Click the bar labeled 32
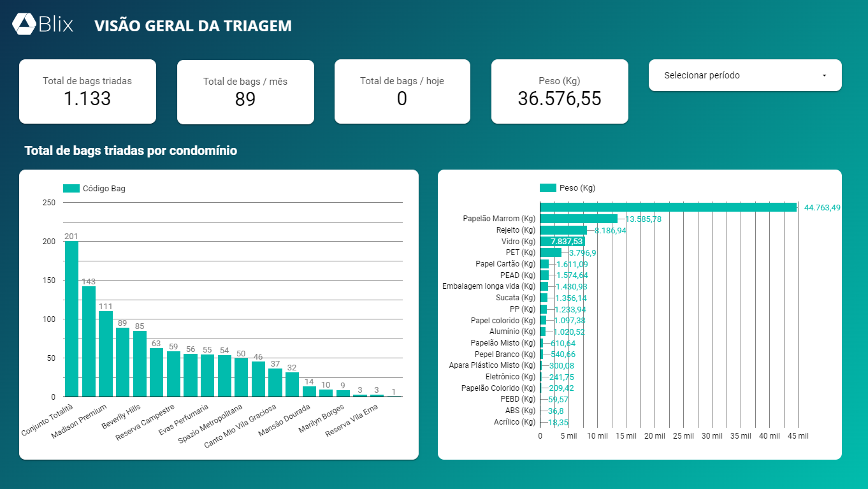Viewport: 868px width, 489px height. pyautogui.click(x=292, y=384)
